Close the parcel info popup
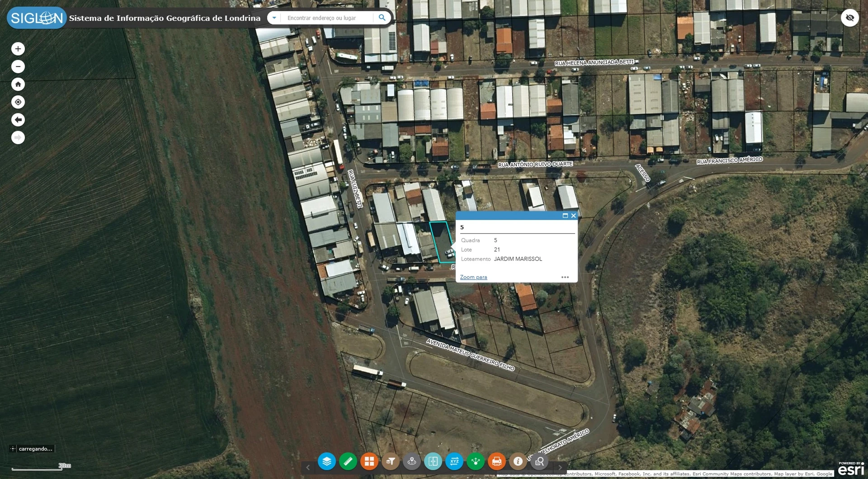868x479 pixels. (x=574, y=216)
